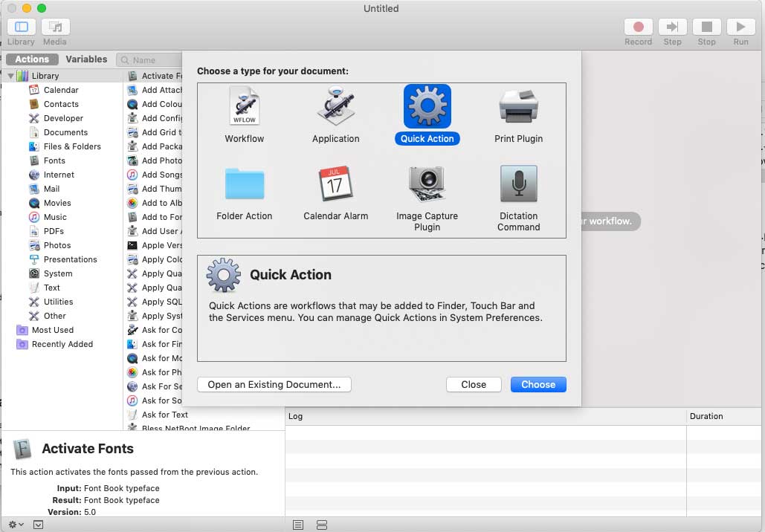Image resolution: width=765 pixels, height=532 pixels.
Task: Switch log area to stacked view icon
Action: 321,525
